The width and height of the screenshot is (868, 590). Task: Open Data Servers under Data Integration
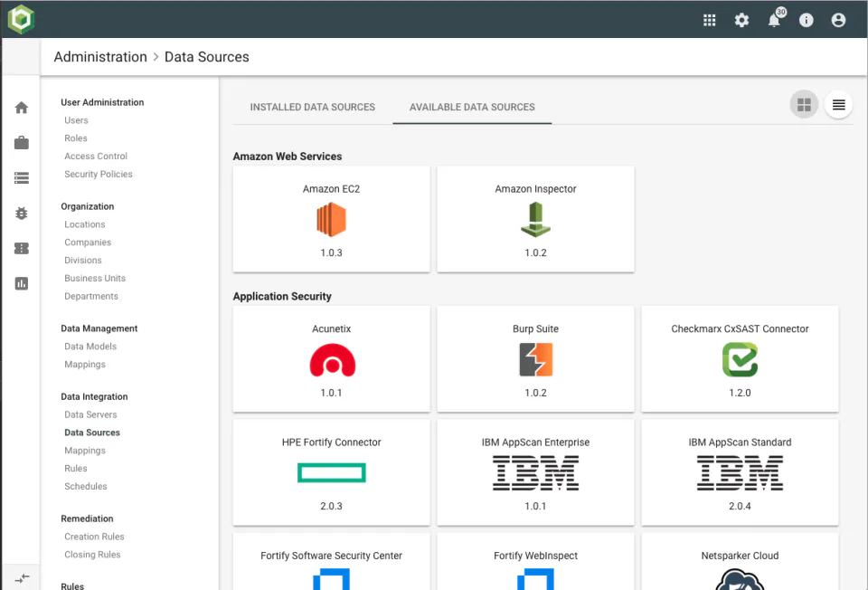90,414
